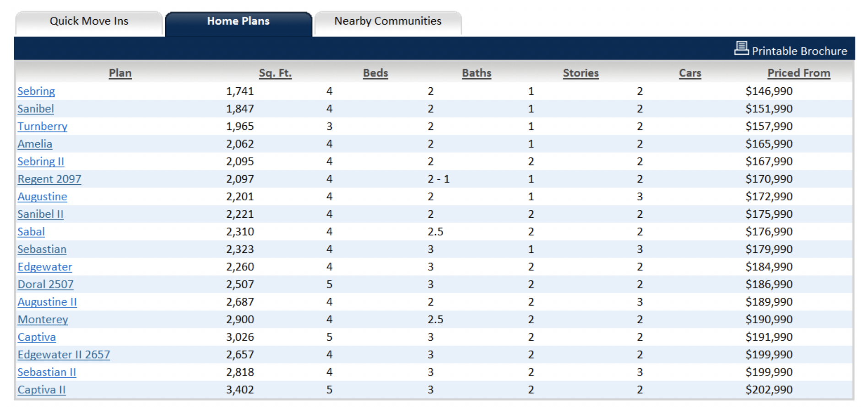Sort by the Baths column header
The height and width of the screenshot is (407, 868).
click(477, 73)
